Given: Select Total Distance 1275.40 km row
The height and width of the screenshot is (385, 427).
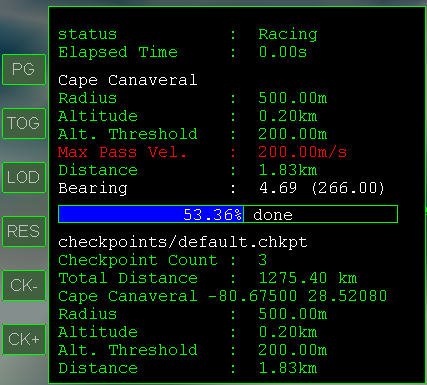Looking at the screenshot, I should click(x=207, y=278).
